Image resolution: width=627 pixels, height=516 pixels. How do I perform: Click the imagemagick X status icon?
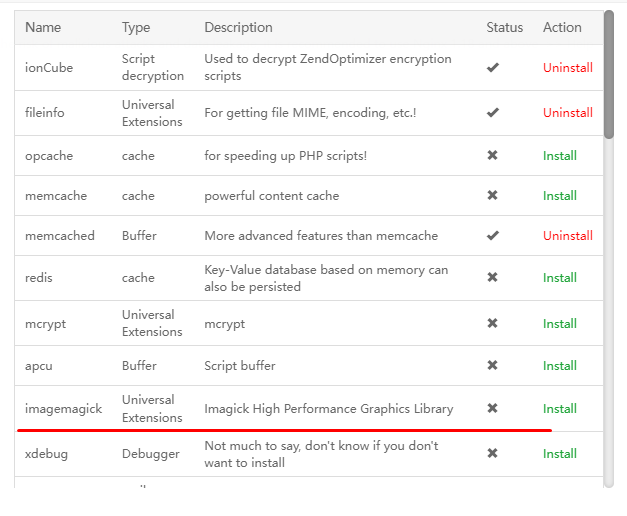[492, 408]
